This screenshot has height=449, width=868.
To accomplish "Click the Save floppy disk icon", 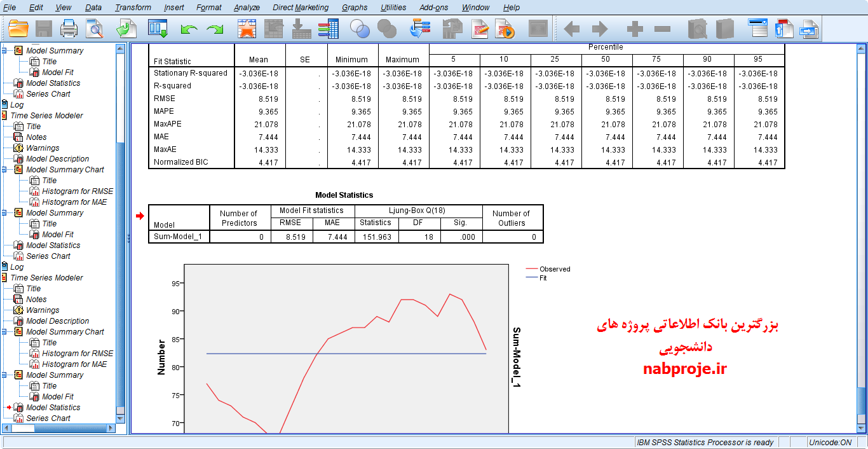I will 44,29.
